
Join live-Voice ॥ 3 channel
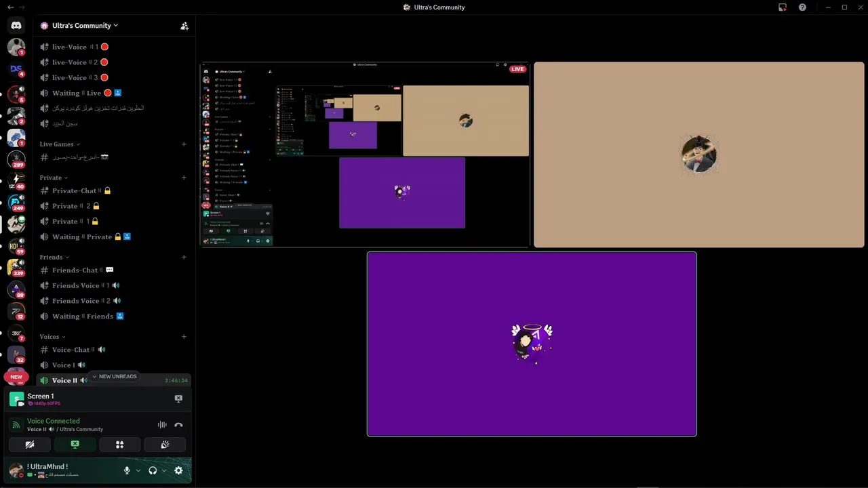114,77
